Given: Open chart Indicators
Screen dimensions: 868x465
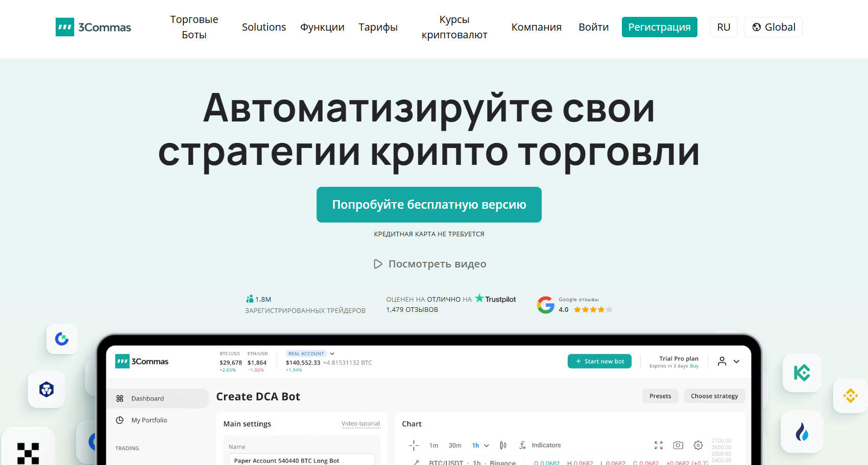Looking at the screenshot, I should click(x=540, y=446).
